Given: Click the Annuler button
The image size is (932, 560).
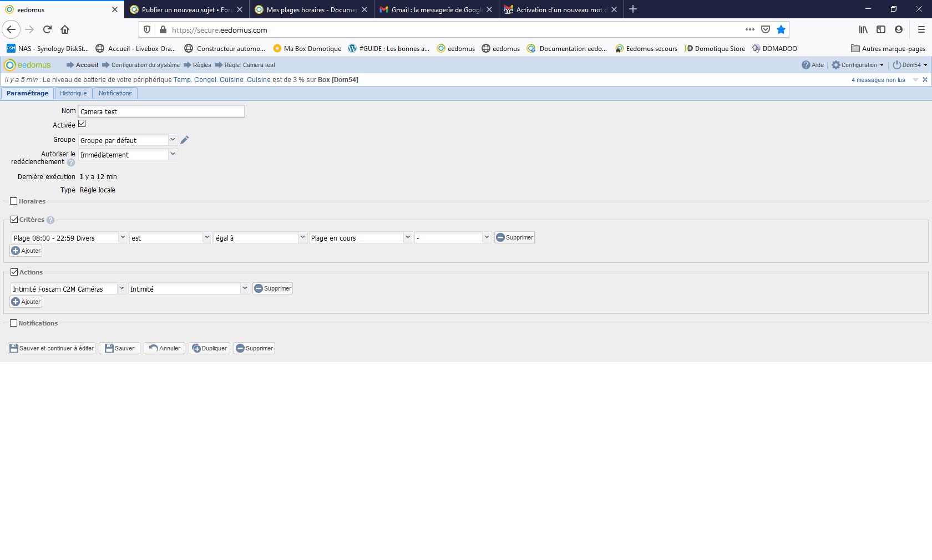Looking at the screenshot, I should tap(165, 348).
